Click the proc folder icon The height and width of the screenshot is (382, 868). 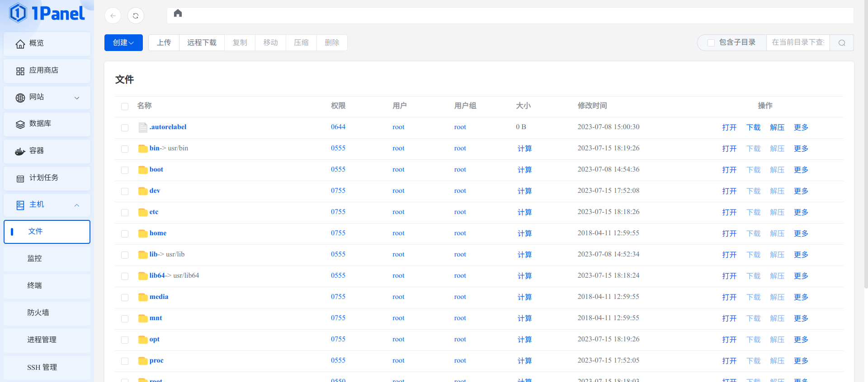pos(143,361)
